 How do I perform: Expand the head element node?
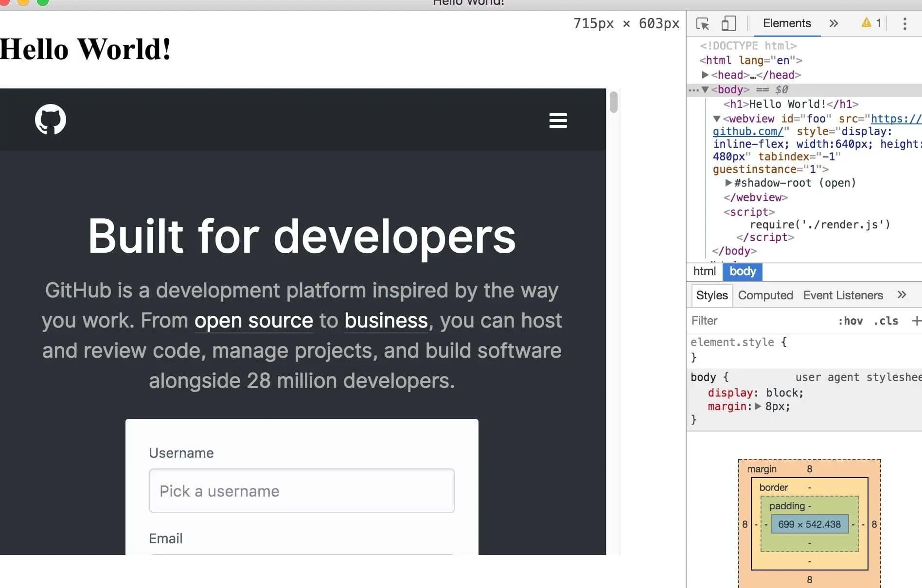coord(705,75)
